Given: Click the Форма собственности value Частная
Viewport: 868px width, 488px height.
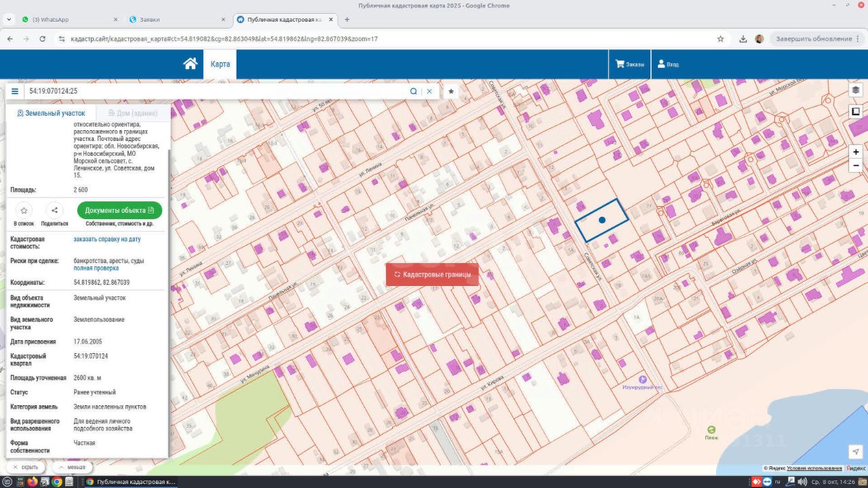Looking at the screenshot, I should [x=85, y=443].
